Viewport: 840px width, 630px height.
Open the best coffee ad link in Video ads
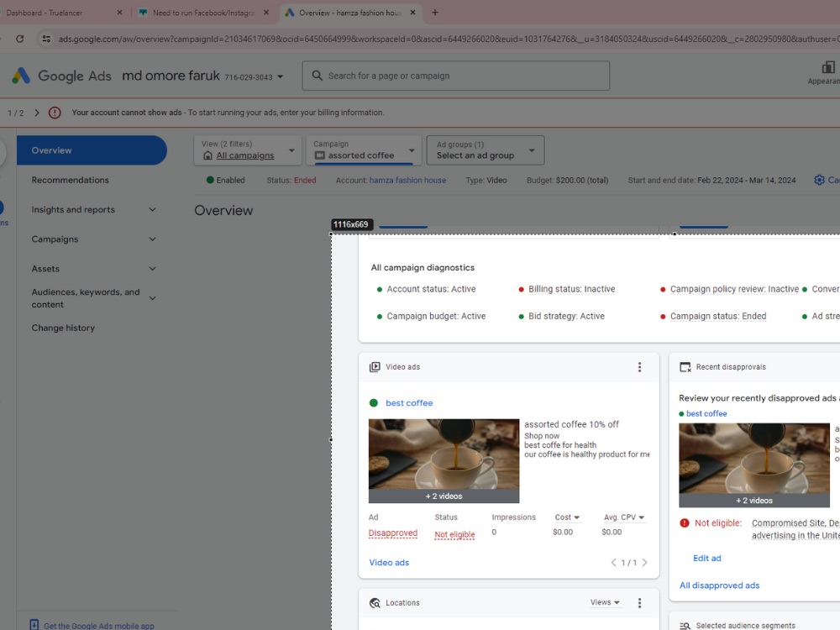coord(409,403)
